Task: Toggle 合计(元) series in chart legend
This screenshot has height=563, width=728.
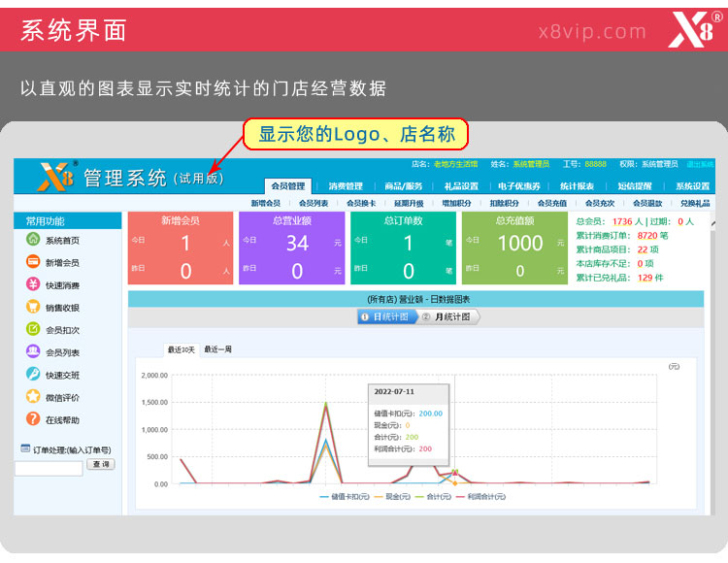Action: click(434, 497)
